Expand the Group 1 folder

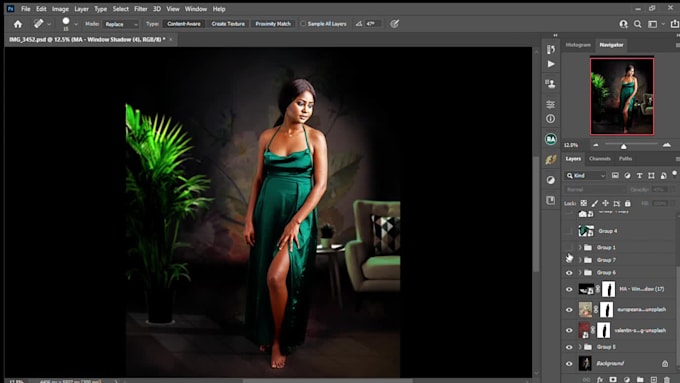click(x=580, y=247)
